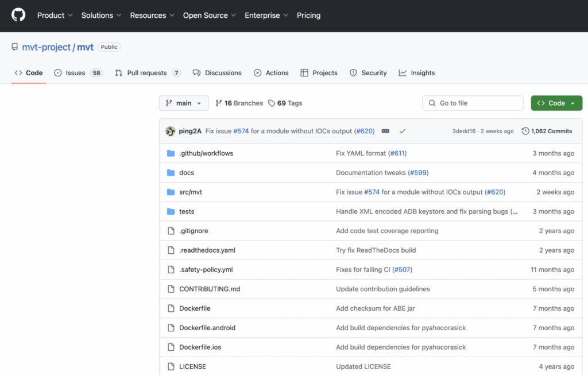This screenshot has width=588, height=375.
Task: Open issue #574 in latest commit header
Action: pyautogui.click(x=241, y=131)
